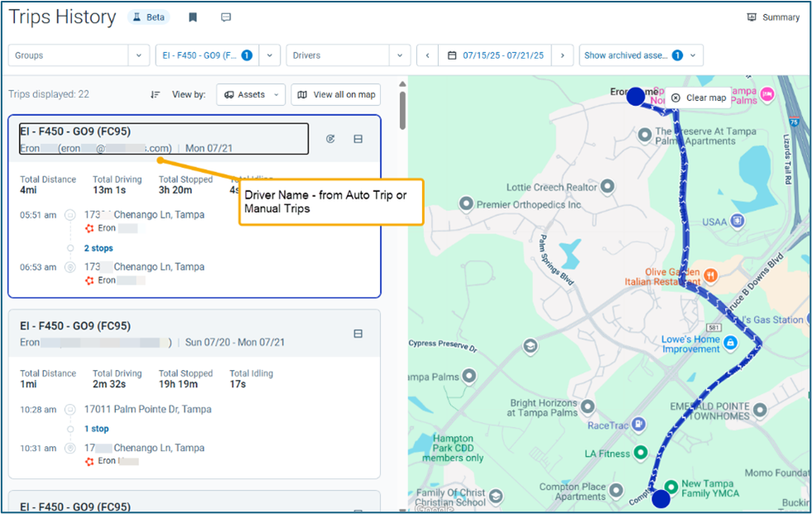Open the View by Assets dropdown
The image size is (812, 514).
pyautogui.click(x=251, y=94)
